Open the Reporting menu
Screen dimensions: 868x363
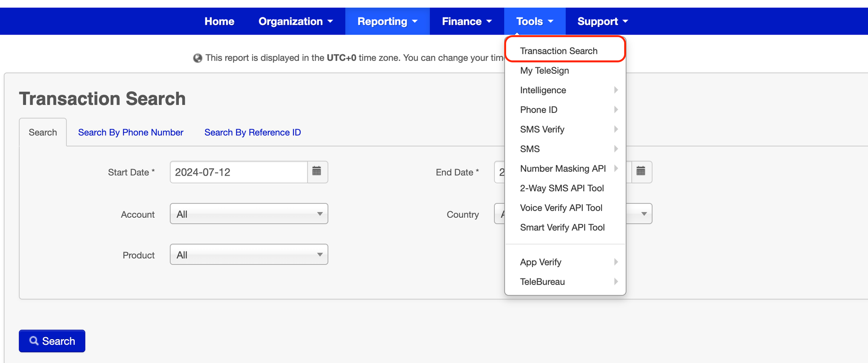pos(387,21)
